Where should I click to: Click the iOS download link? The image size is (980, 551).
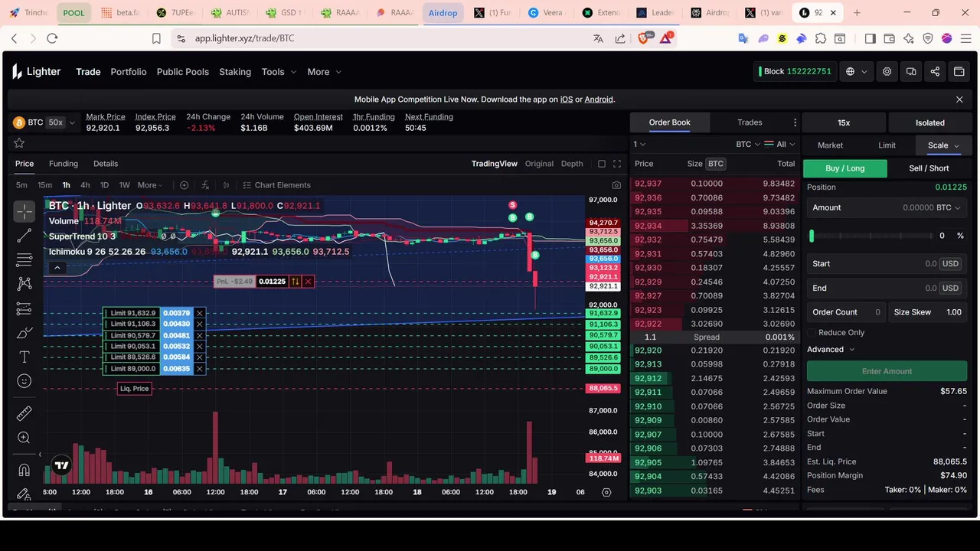coord(567,99)
